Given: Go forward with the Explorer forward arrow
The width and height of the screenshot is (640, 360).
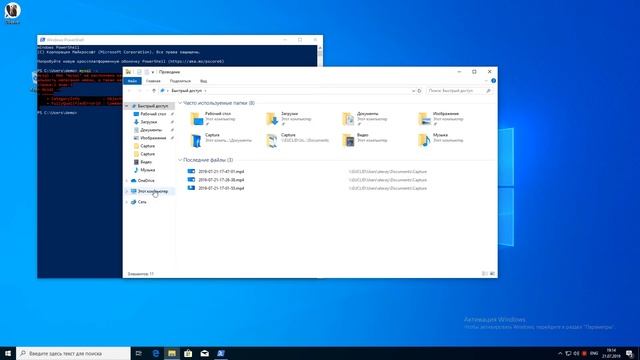Looking at the screenshot, I should tap(140, 91).
